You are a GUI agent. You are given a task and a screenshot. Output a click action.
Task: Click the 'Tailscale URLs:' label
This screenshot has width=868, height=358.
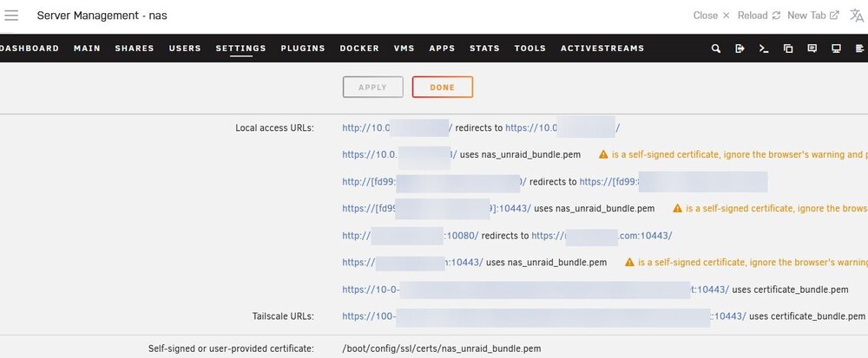[283, 316]
